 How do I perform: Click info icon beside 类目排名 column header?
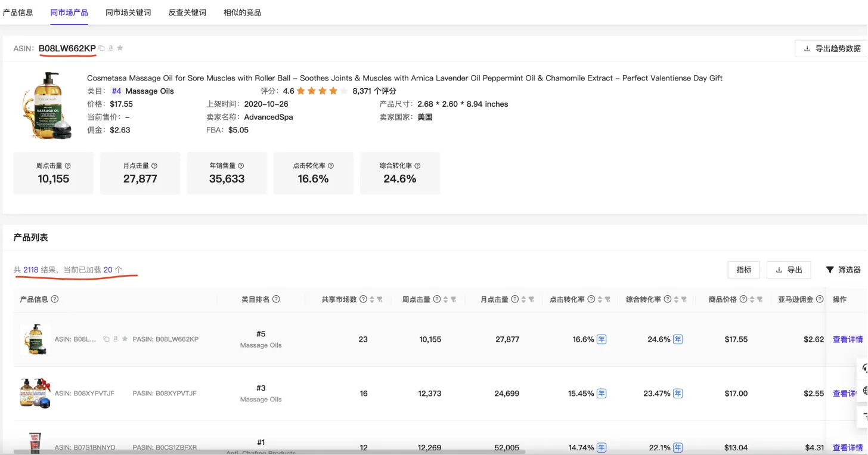pos(276,299)
